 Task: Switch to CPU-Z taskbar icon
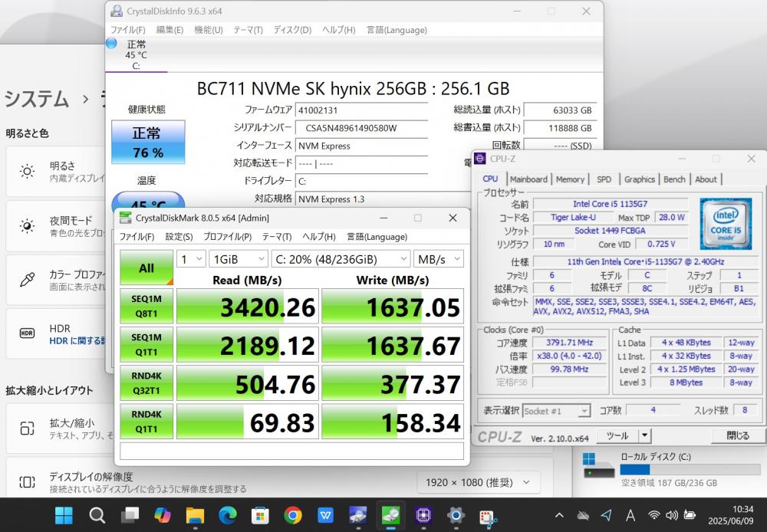click(x=423, y=515)
